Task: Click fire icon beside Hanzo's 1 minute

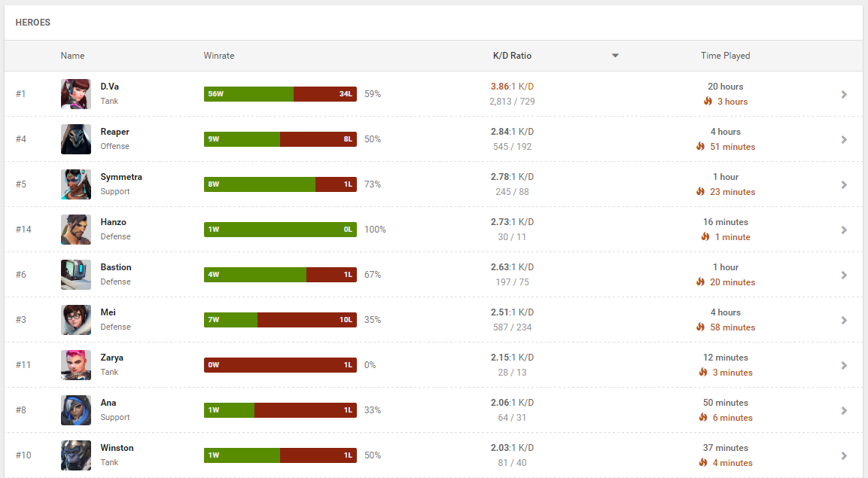Action: tap(706, 237)
